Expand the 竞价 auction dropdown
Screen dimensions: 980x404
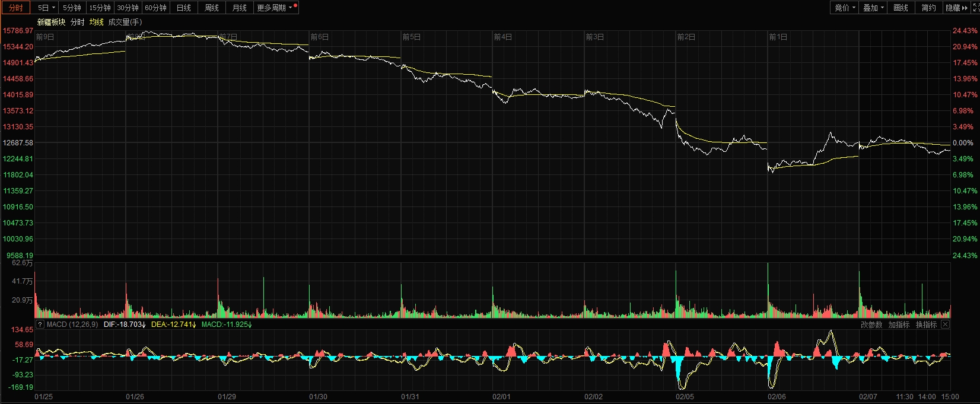pyautogui.click(x=845, y=8)
